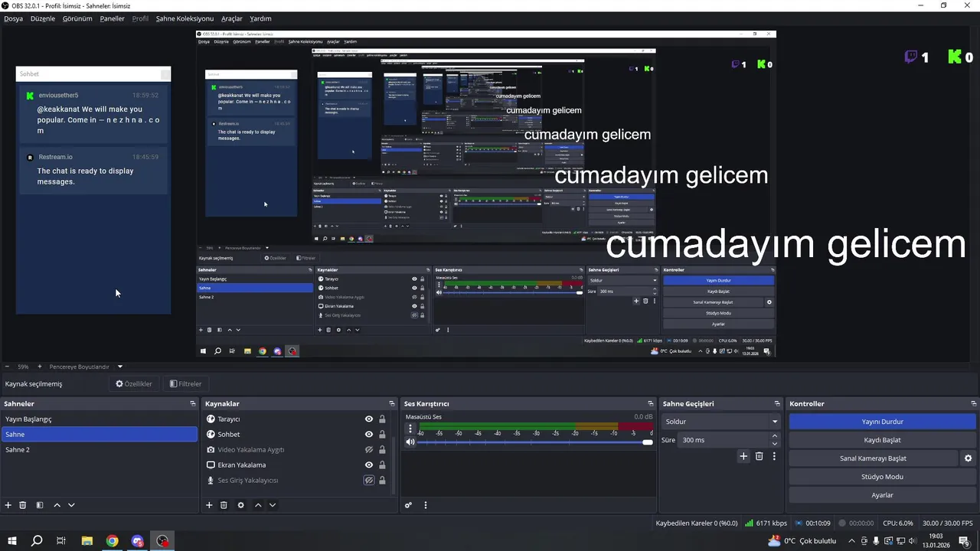Add a new source in Kaynaklar

209,505
